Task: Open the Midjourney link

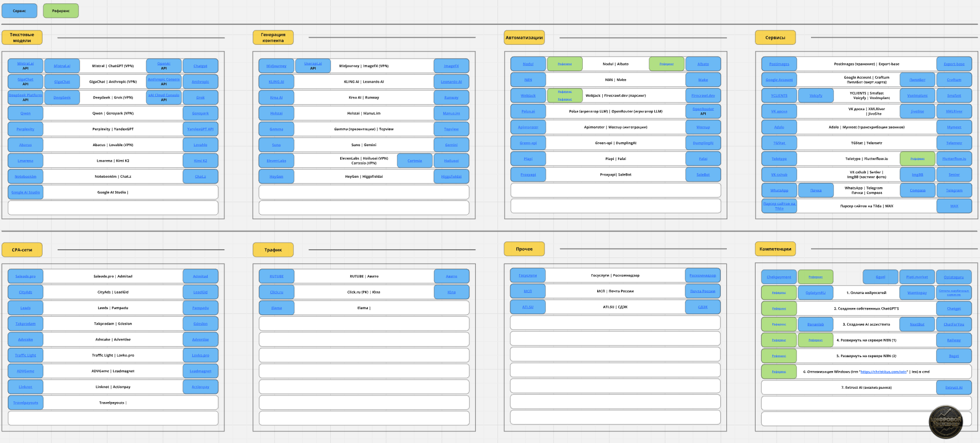Action: coord(276,66)
